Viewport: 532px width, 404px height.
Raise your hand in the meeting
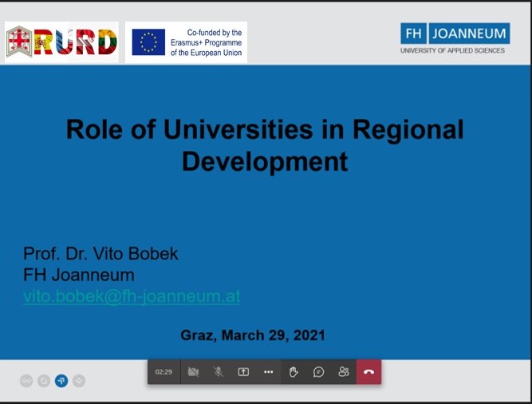[294, 372]
